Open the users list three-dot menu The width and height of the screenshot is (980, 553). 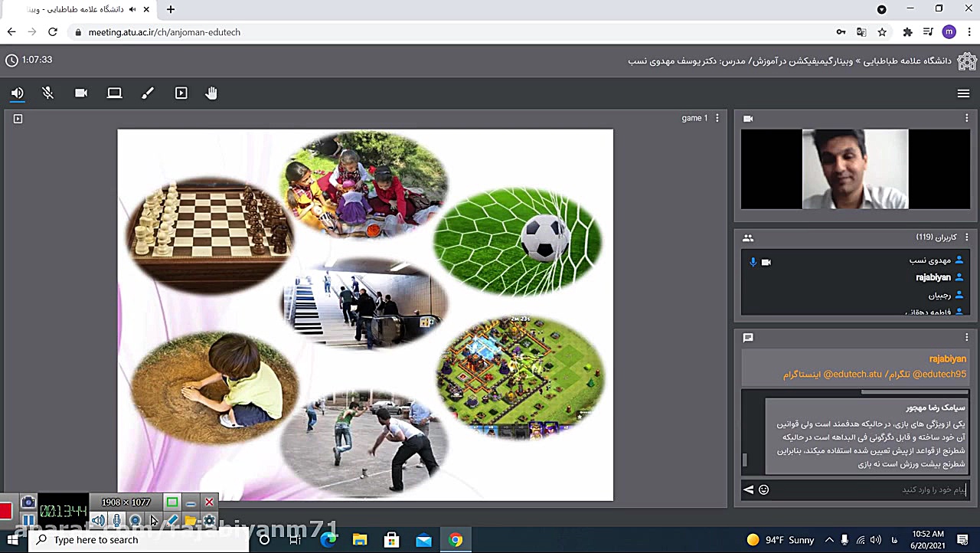pos(966,237)
